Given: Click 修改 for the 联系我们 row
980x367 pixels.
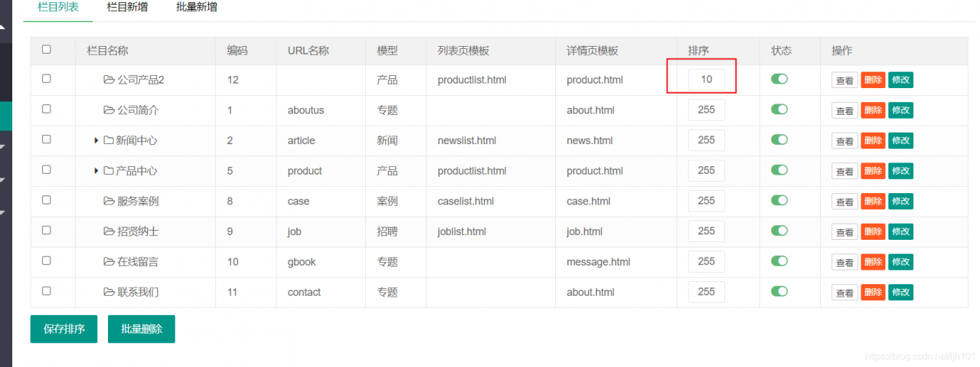Looking at the screenshot, I should pos(900,292).
